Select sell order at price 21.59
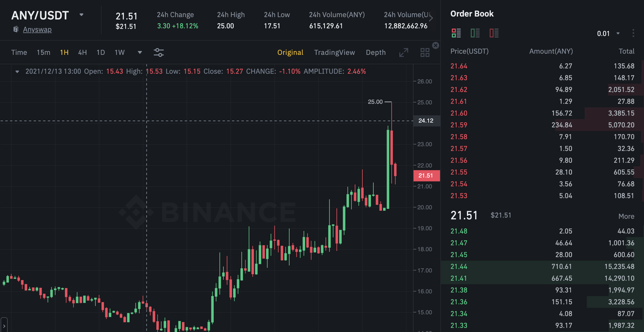644x332 pixels. click(542, 125)
